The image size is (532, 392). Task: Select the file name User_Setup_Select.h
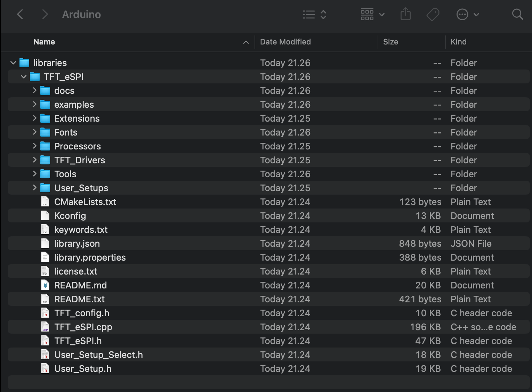(98, 355)
